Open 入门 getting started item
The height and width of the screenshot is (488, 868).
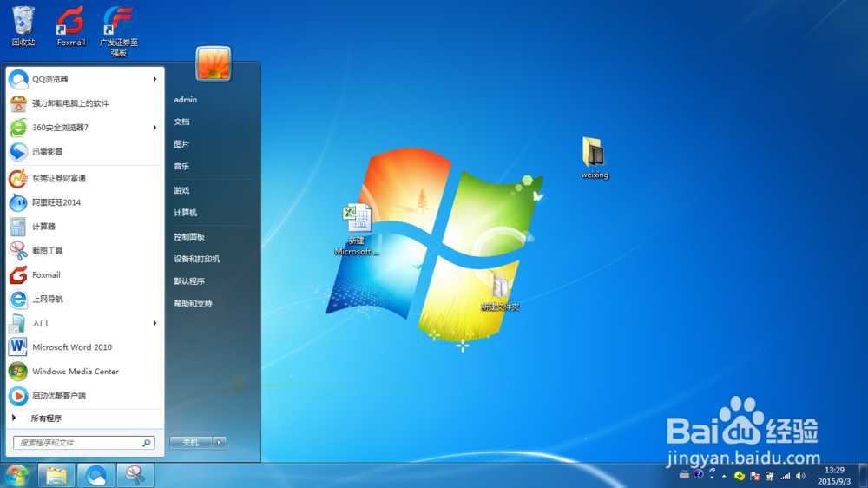click(x=85, y=323)
